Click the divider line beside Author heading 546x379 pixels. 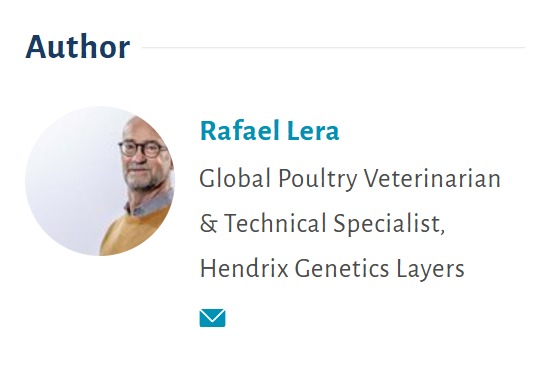(x=333, y=47)
